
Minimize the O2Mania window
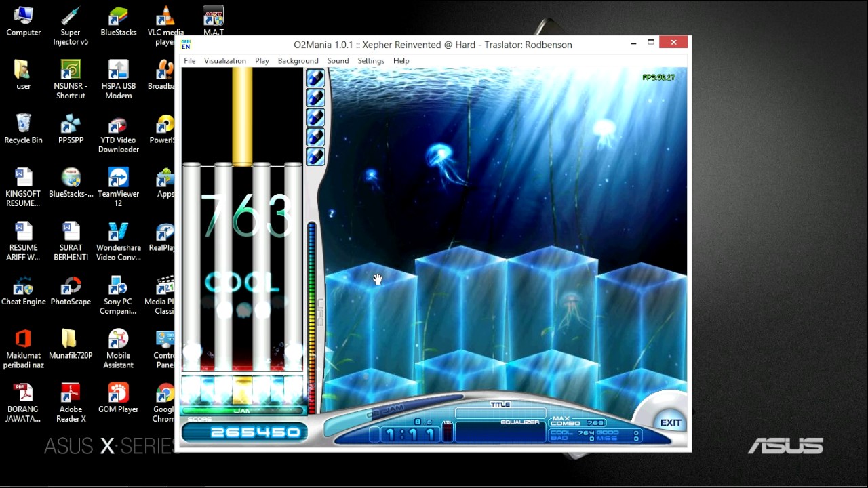tap(633, 43)
